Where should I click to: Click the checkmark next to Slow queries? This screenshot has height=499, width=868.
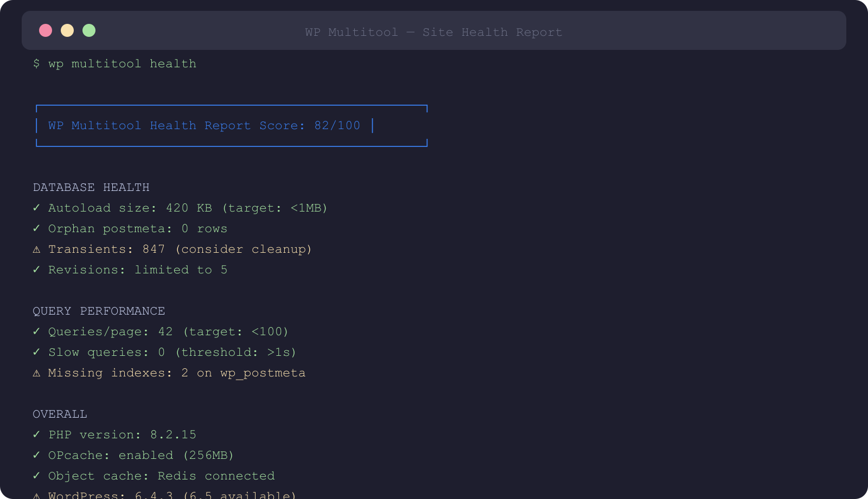[36, 352]
